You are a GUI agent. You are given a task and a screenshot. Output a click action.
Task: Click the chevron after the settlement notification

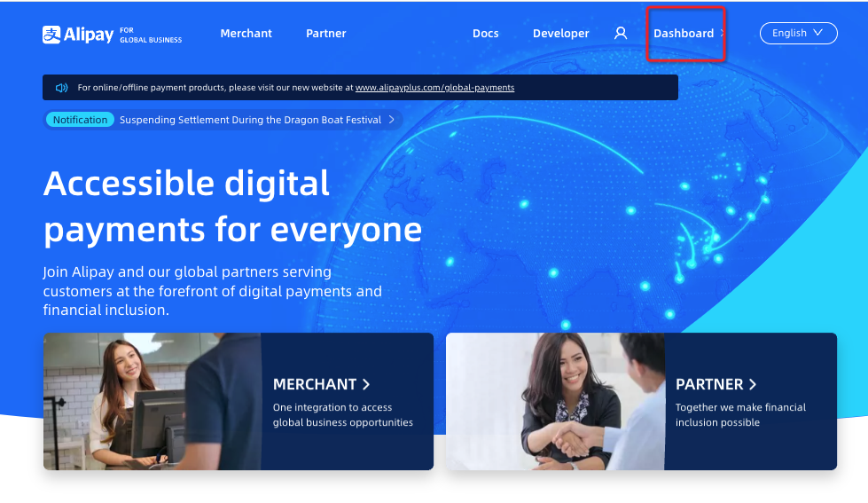392,120
